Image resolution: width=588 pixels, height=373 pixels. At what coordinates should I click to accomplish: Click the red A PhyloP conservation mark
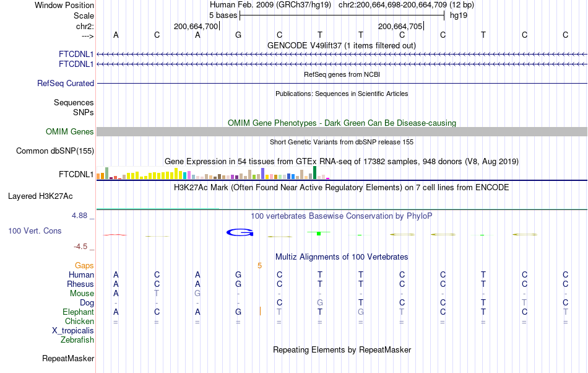[115, 235]
